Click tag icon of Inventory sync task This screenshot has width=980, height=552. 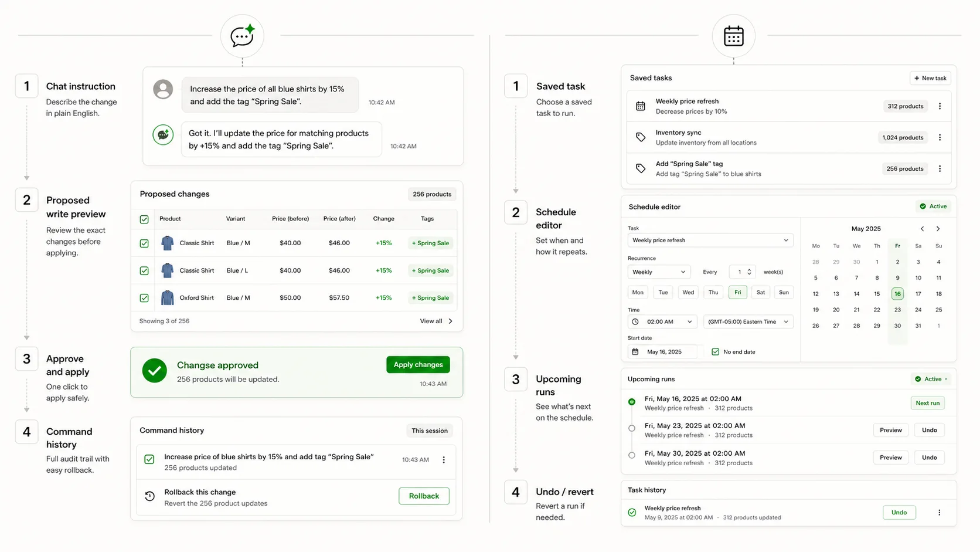tap(641, 137)
